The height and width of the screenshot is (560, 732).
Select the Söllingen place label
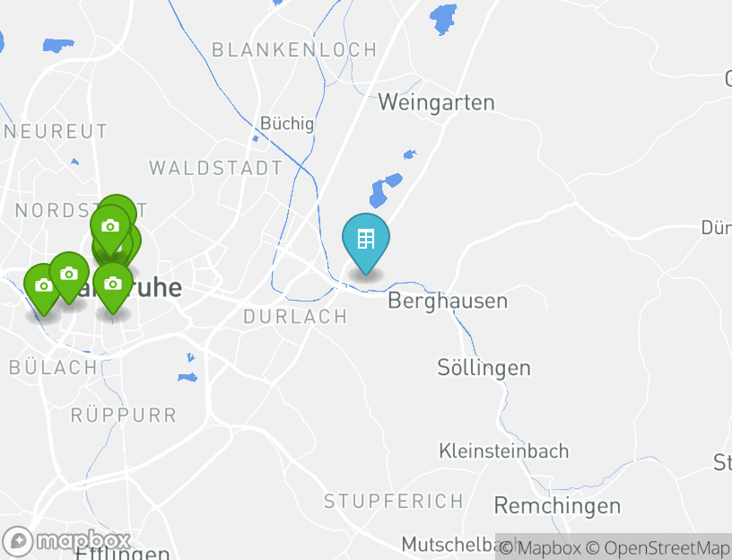click(484, 368)
